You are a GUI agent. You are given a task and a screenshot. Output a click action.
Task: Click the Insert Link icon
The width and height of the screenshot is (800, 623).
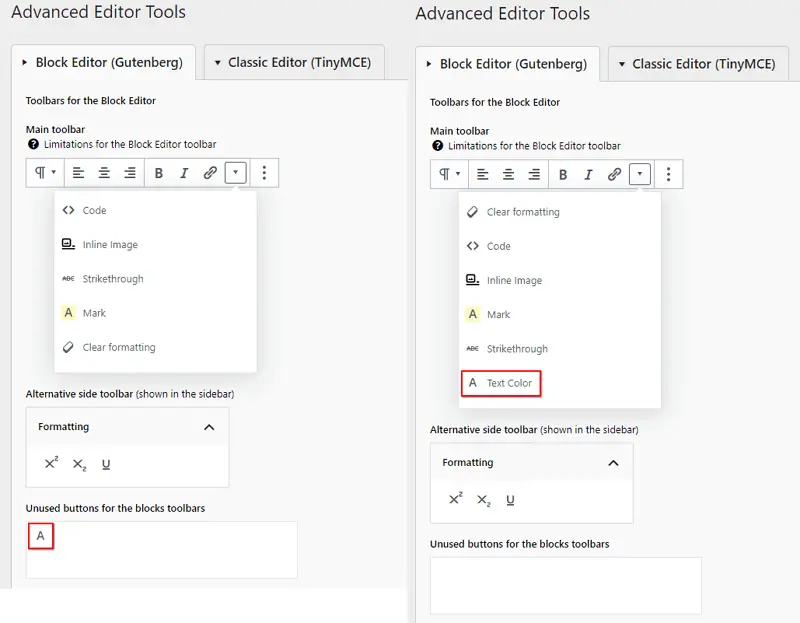pyautogui.click(x=209, y=173)
